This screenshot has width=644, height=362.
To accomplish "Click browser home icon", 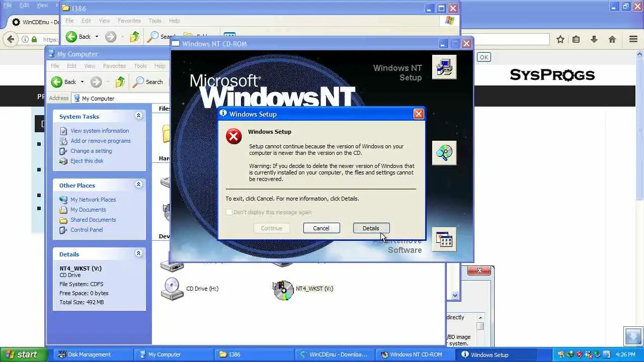I will tap(612, 39).
